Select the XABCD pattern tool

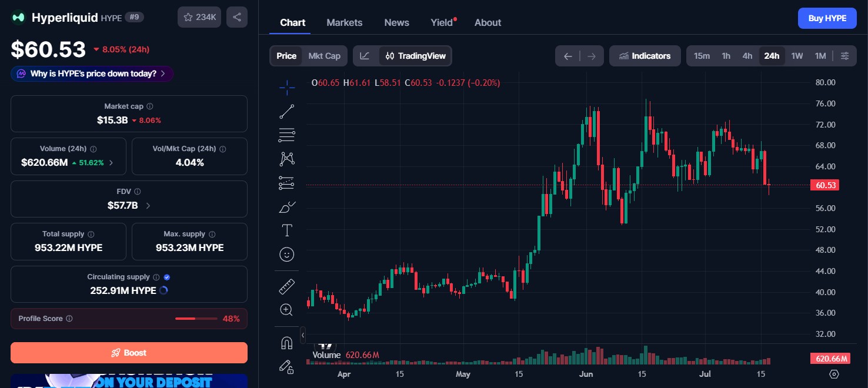(x=287, y=159)
